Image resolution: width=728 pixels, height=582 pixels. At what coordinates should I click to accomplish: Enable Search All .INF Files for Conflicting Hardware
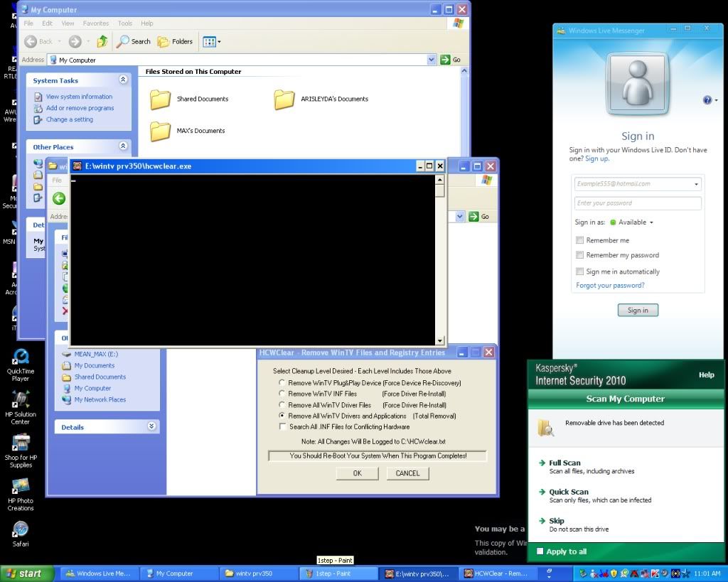click(282, 426)
